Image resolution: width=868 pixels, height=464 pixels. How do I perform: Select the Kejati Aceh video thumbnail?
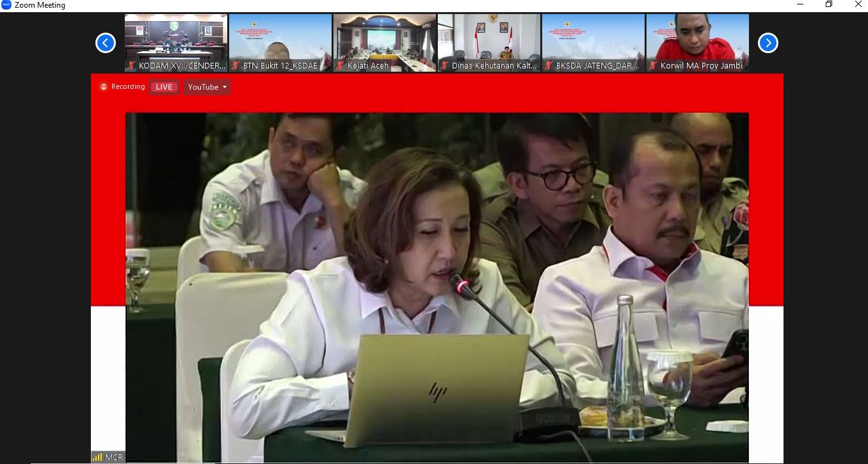pyautogui.click(x=385, y=38)
